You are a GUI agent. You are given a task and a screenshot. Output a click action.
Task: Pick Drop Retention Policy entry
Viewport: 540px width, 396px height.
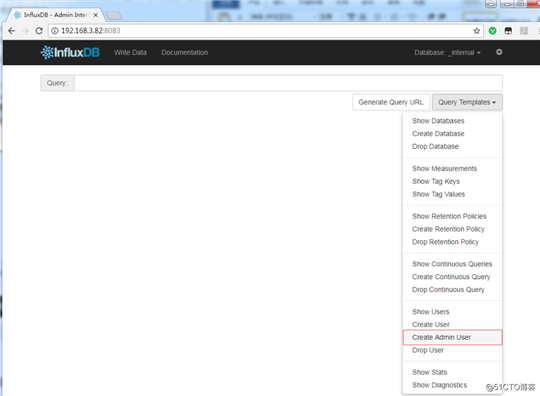[445, 242]
